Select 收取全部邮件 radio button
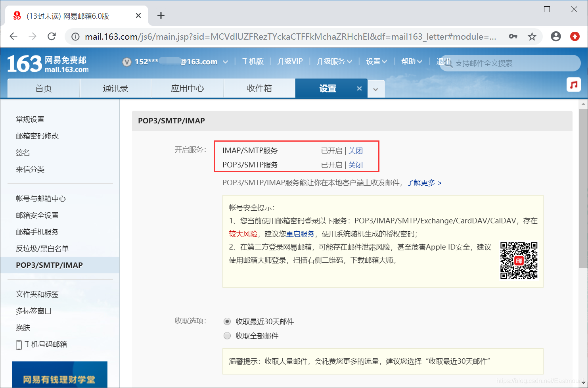The height and width of the screenshot is (388, 588). click(227, 336)
